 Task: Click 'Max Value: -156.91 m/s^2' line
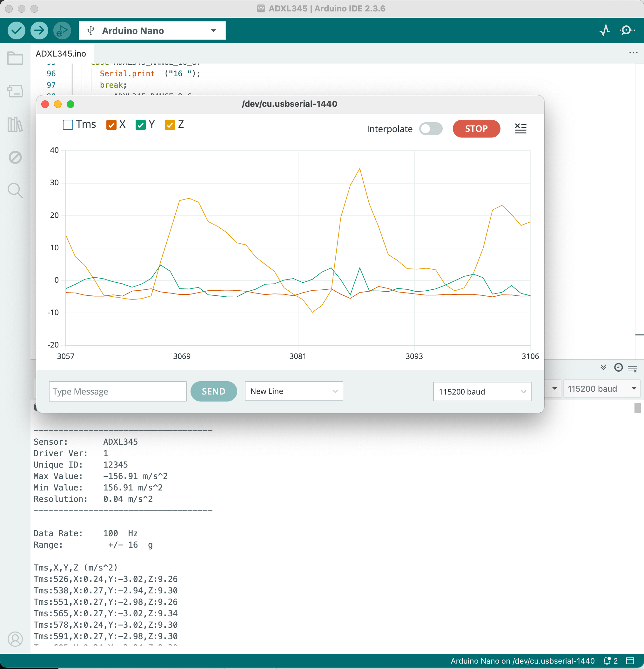click(100, 476)
